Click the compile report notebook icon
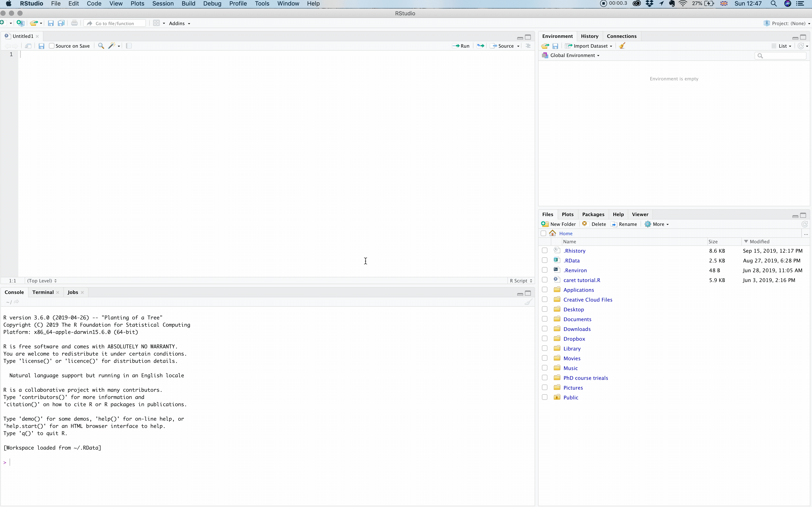Image resolution: width=812 pixels, height=507 pixels. click(x=129, y=46)
